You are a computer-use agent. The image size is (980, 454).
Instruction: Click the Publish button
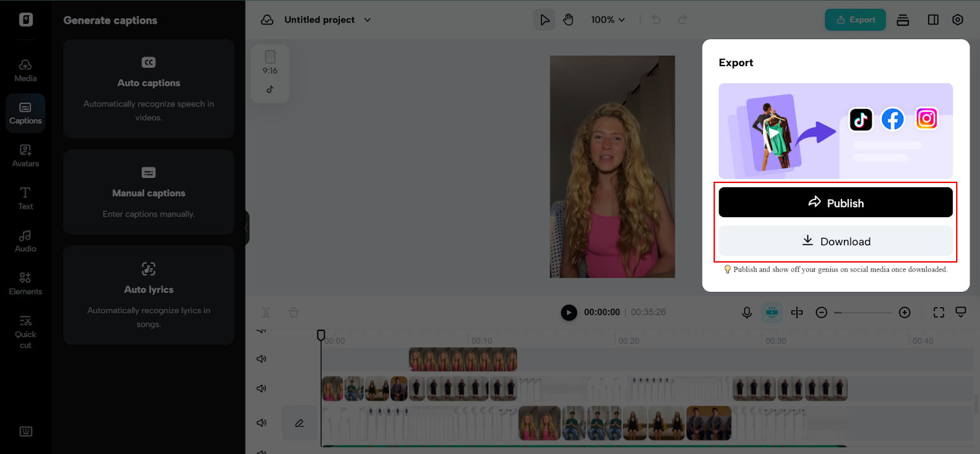coord(835,203)
